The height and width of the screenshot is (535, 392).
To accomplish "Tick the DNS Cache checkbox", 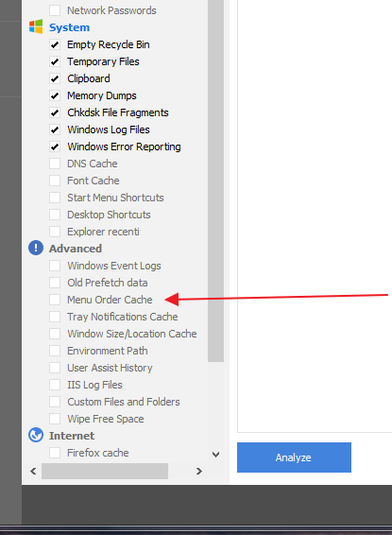I will pyautogui.click(x=55, y=164).
